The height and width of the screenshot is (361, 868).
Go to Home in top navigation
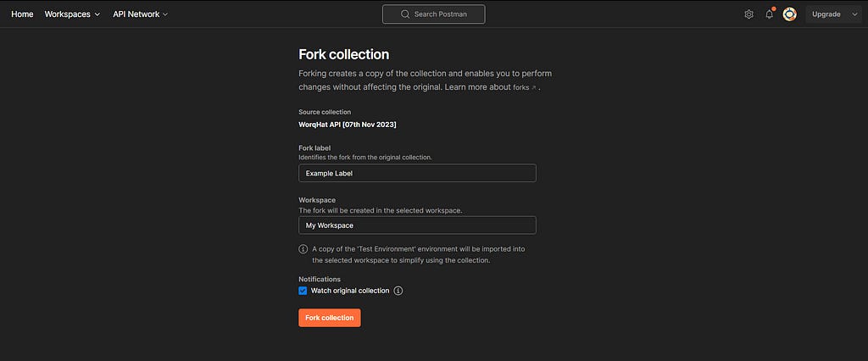(x=22, y=14)
